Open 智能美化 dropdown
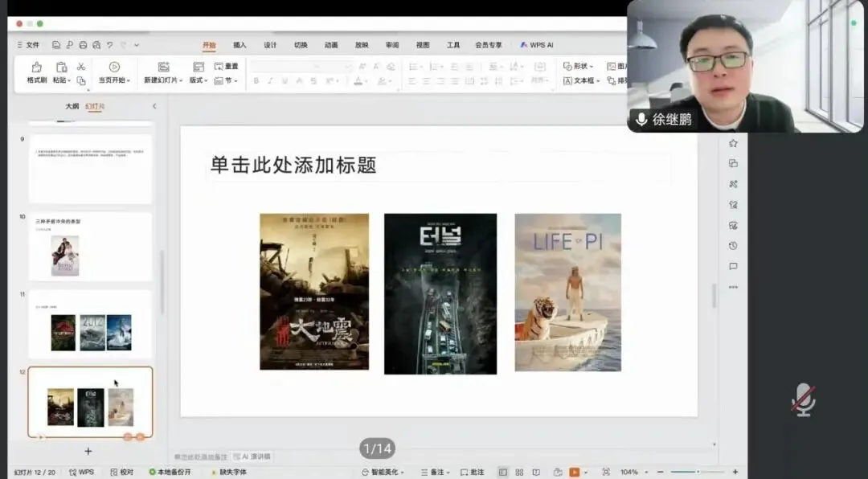The height and width of the screenshot is (479, 868). [383, 473]
